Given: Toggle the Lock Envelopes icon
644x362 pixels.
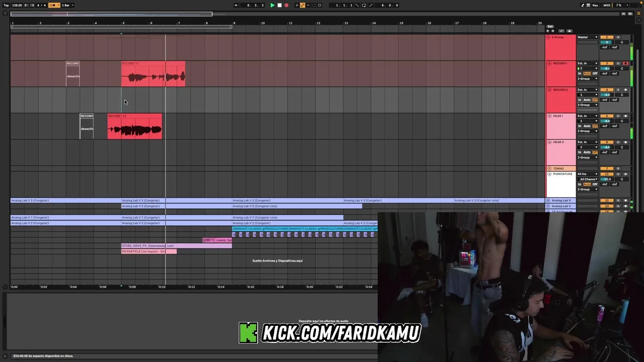Looking at the screenshot, I should click(x=570, y=31).
